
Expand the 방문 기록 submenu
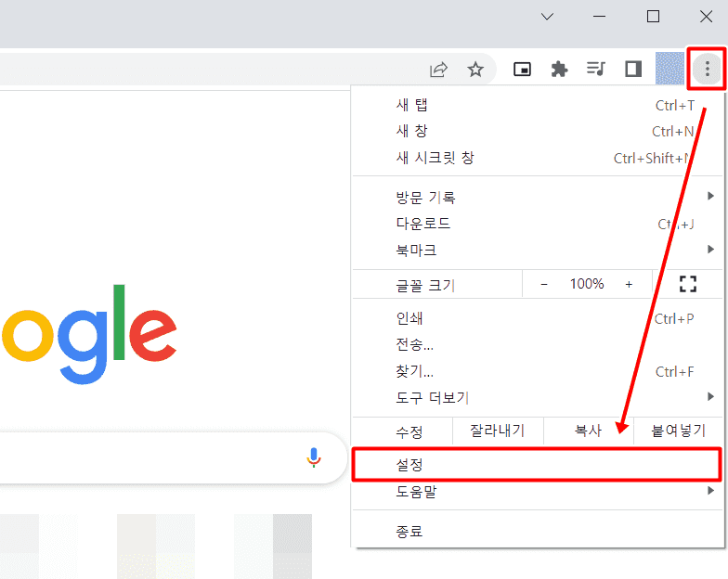(x=538, y=197)
